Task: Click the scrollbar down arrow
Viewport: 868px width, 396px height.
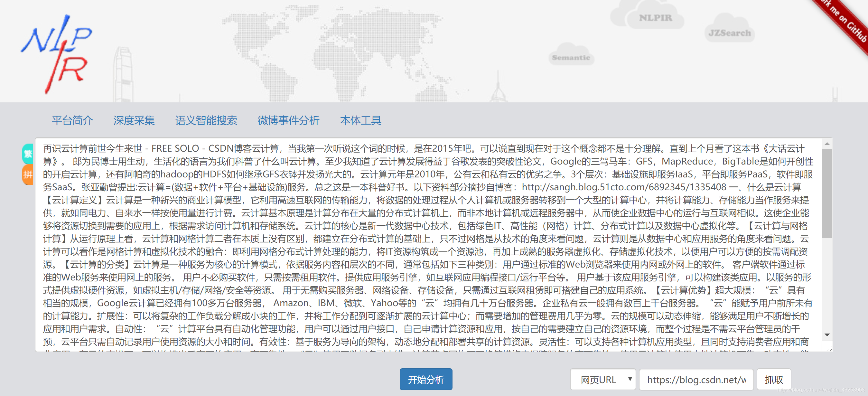Action: click(827, 334)
